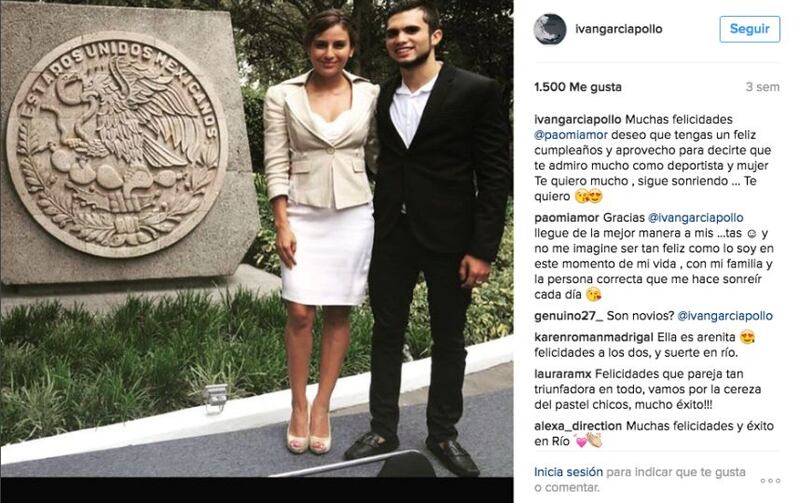The width and height of the screenshot is (800, 503).
Task: Open lauraramx's profile
Action: [x=563, y=374]
